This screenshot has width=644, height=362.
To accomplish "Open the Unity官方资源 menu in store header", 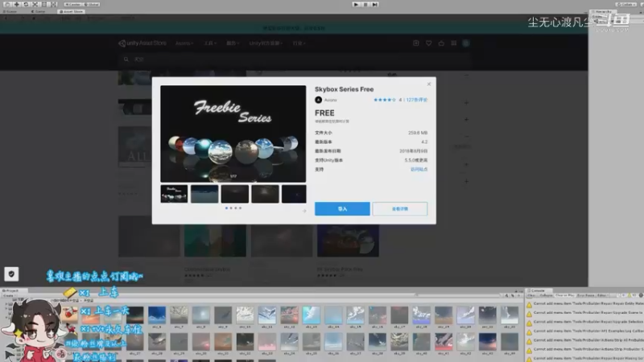I will (266, 43).
